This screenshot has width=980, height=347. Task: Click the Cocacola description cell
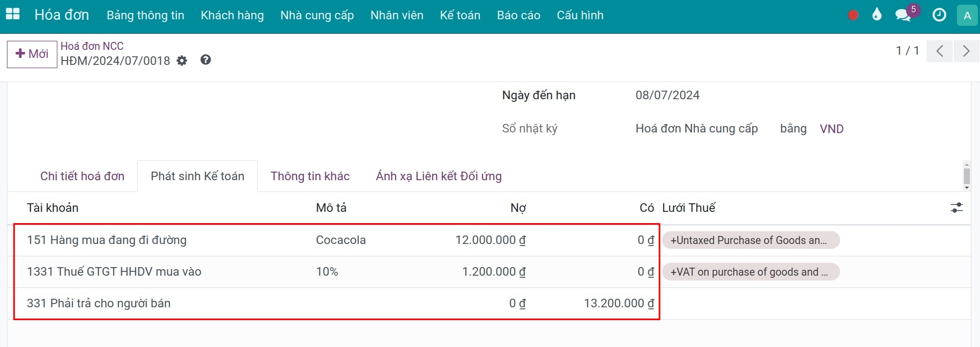click(x=341, y=240)
